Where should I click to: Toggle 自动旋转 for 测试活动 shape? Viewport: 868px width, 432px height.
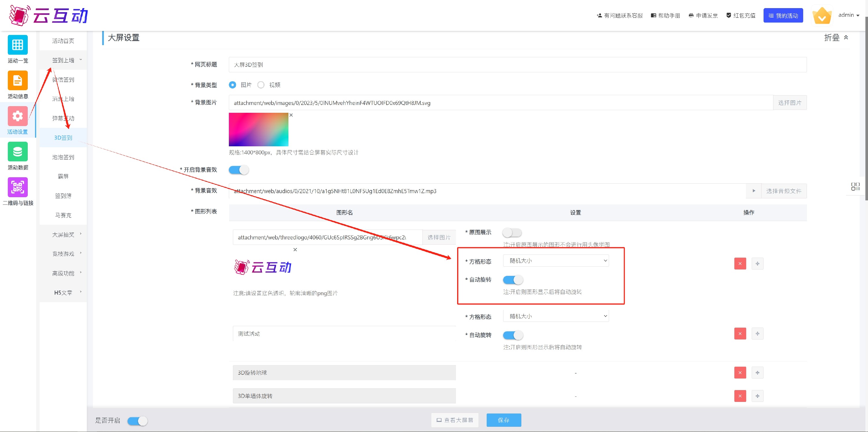click(x=513, y=335)
